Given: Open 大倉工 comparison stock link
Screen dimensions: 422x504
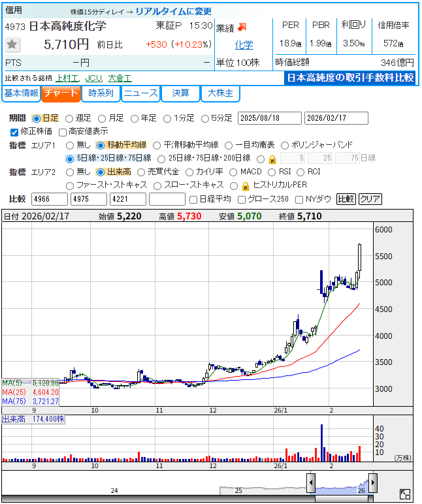Looking at the screenshot, I should (120, 78).
